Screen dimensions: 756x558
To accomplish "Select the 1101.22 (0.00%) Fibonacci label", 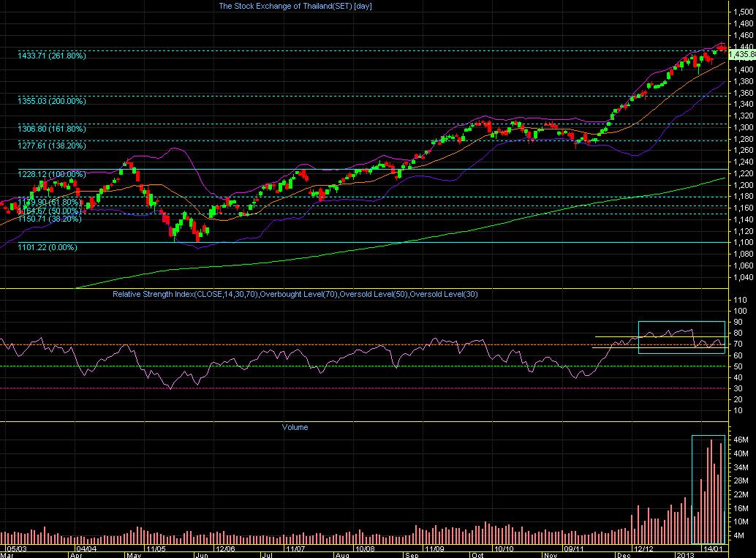I will coord(48,247).
